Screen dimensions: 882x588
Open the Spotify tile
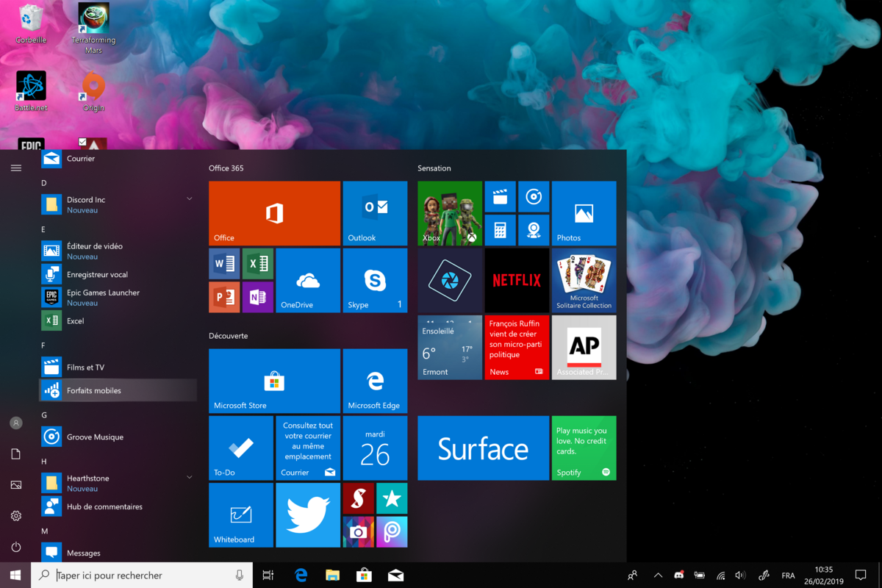click(584, 448)
